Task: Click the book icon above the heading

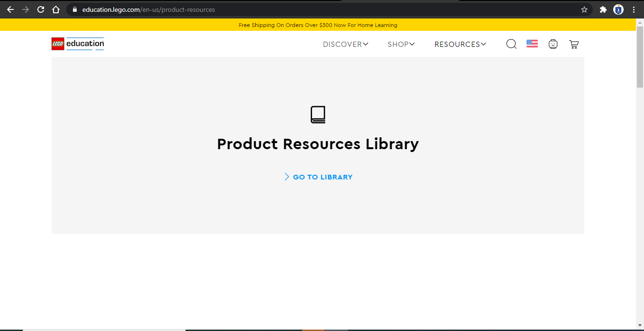Action: (x=318, y=115)
